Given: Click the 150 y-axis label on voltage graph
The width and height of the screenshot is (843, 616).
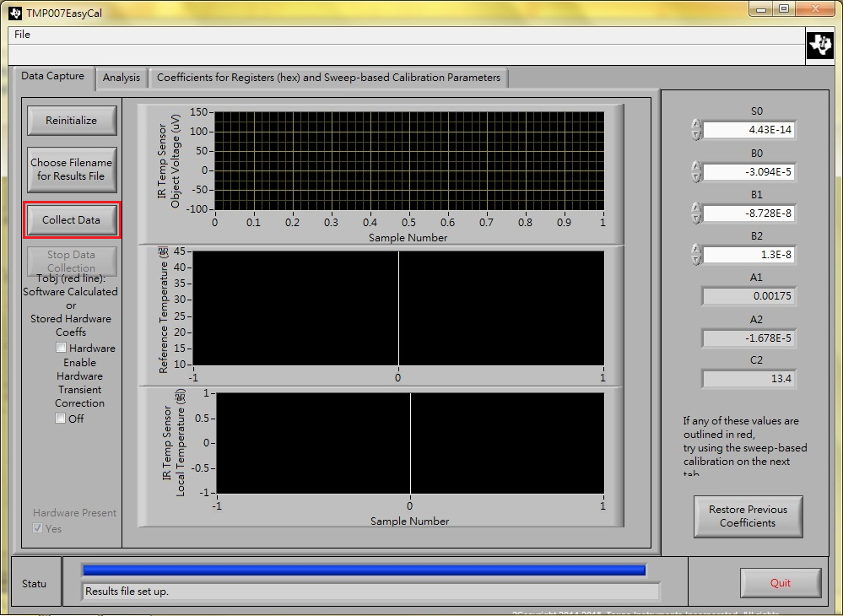Looking at the screenshot, I should click(198, 112).
